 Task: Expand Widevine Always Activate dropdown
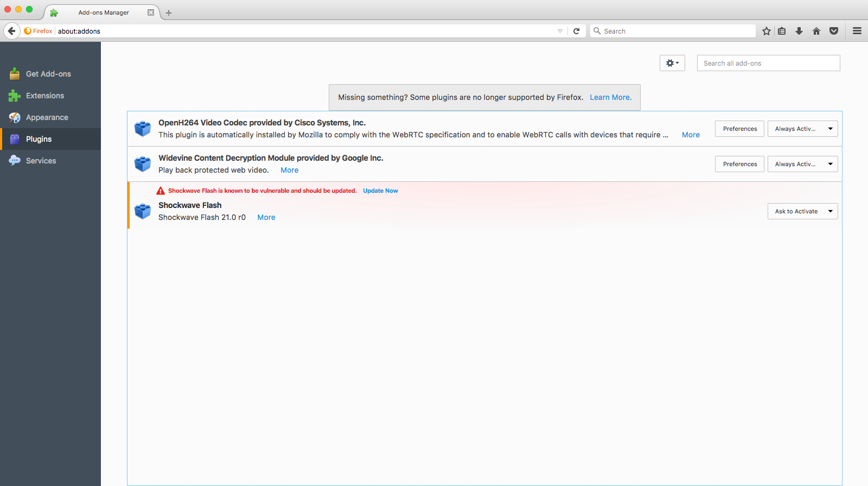pyautogui.click(x=802, y=164)
